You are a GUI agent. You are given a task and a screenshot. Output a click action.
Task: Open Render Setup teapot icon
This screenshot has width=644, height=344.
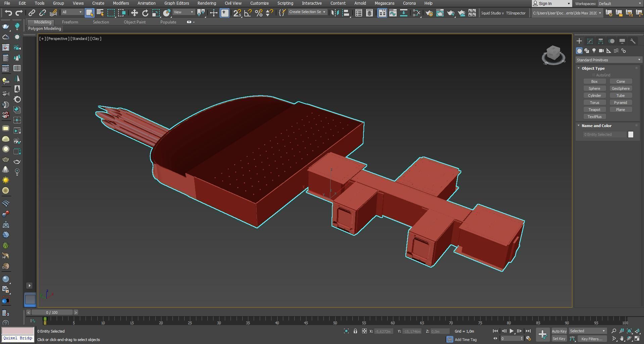coord(429,13)
